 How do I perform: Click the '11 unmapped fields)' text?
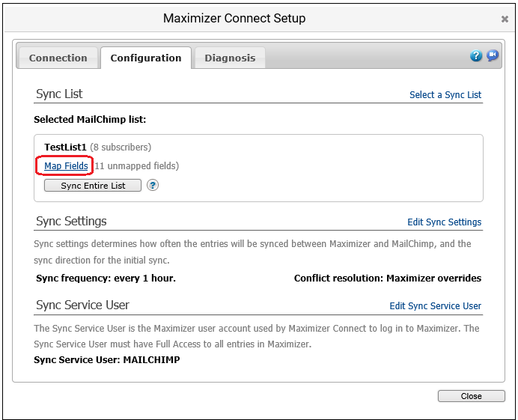point(137,165)
